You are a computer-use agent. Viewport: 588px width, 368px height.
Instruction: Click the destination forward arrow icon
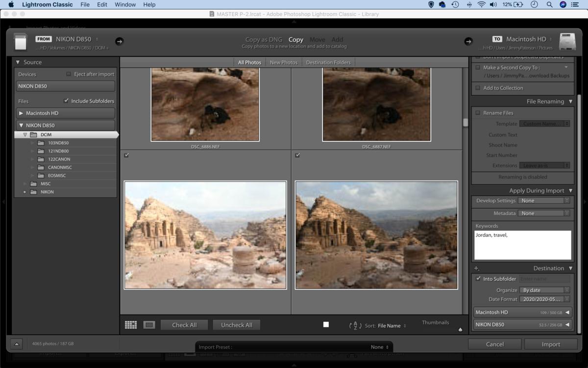click(468, 41)
